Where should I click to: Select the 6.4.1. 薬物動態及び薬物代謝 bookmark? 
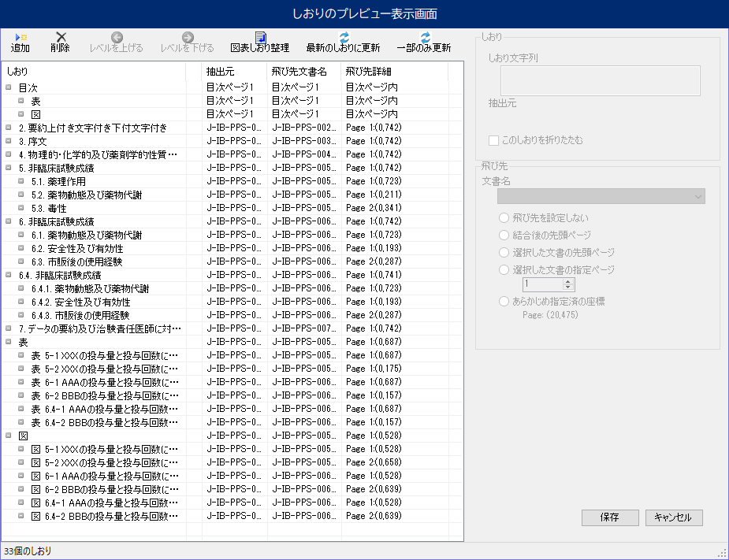click(x=90, y=288)
